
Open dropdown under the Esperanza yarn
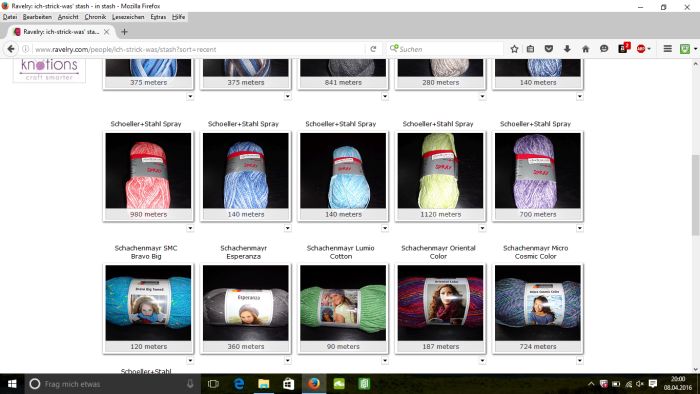(288, 361)
